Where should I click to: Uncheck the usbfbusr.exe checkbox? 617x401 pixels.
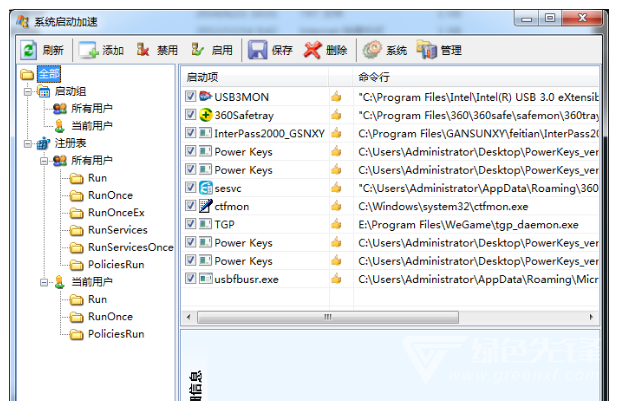tap(190, 279)
